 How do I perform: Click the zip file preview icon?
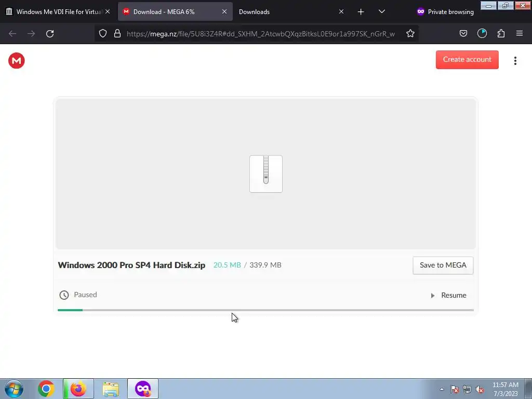point(265,174)
